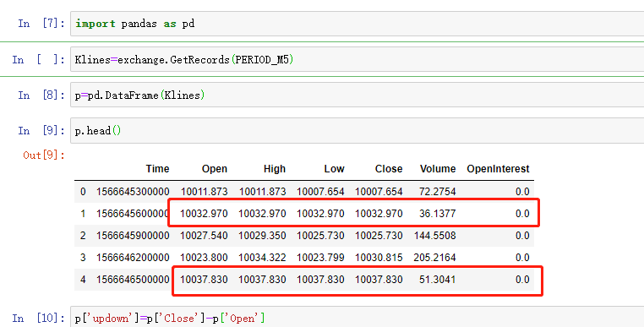Screen dimensions: 644x327
Task: Click the p['updown'] code cell
Action: point(357,318)
